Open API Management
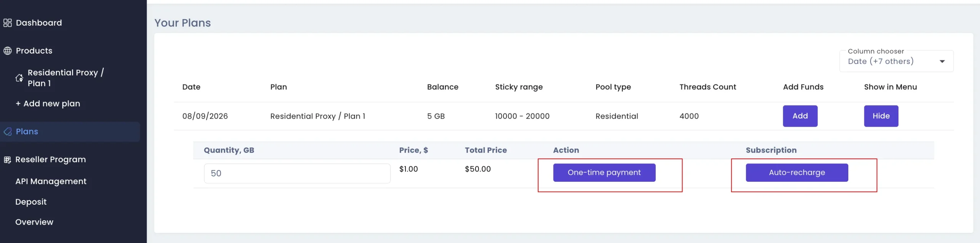Viewport: 980px width, 243px height. 51,181
